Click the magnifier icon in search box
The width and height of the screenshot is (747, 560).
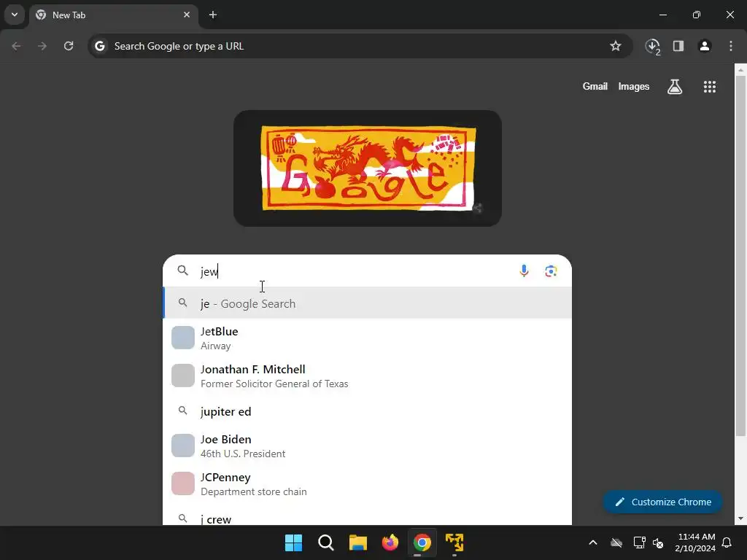(183, 271)
